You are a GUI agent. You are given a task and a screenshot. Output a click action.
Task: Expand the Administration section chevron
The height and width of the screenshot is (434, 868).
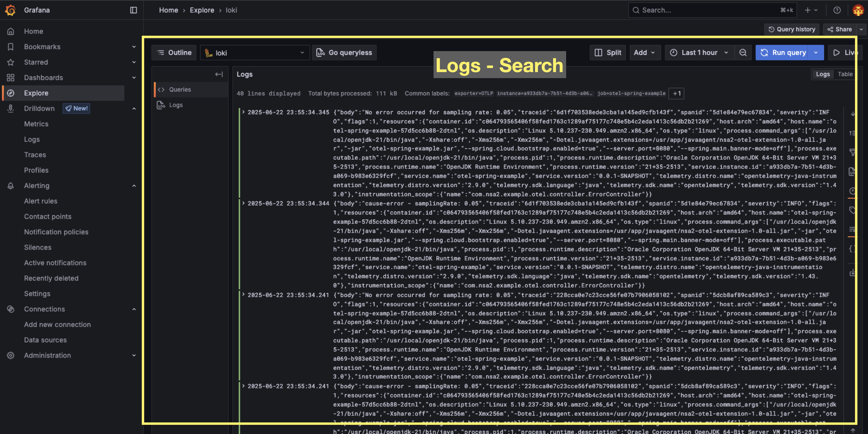(x=134, y=355)
